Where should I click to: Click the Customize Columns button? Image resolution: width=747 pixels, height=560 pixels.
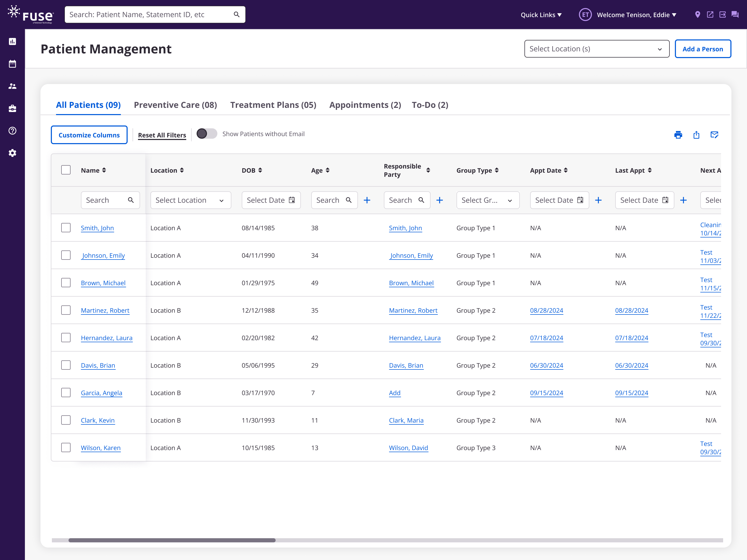[x=89, y=135]
